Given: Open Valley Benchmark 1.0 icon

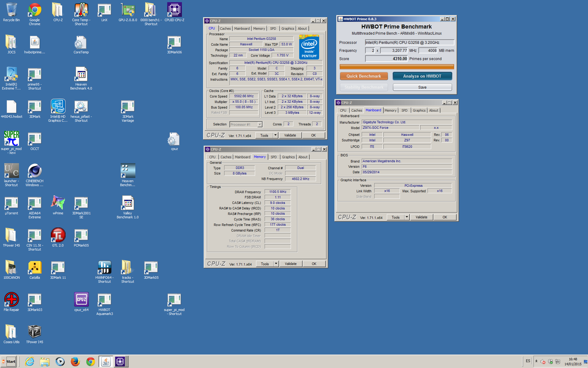Looking at the screenshot, I should coord(128,207).
